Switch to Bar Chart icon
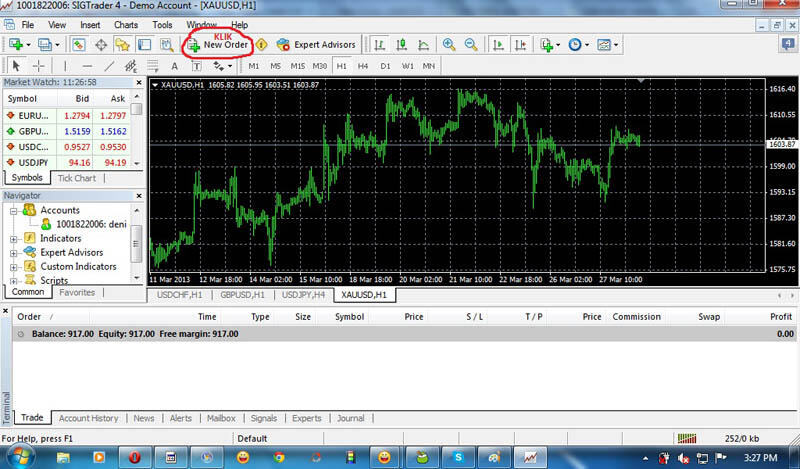The image size is (800, 469). [380, 45]
